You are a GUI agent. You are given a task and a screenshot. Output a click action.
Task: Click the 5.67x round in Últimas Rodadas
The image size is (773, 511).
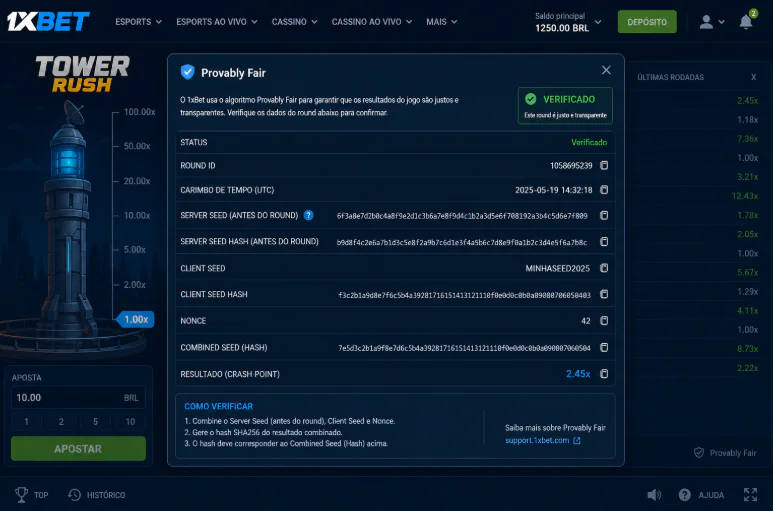(747, 273)
